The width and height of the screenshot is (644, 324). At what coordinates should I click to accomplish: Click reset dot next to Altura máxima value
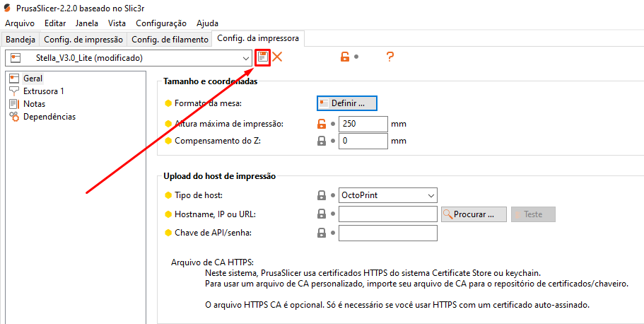333,124
